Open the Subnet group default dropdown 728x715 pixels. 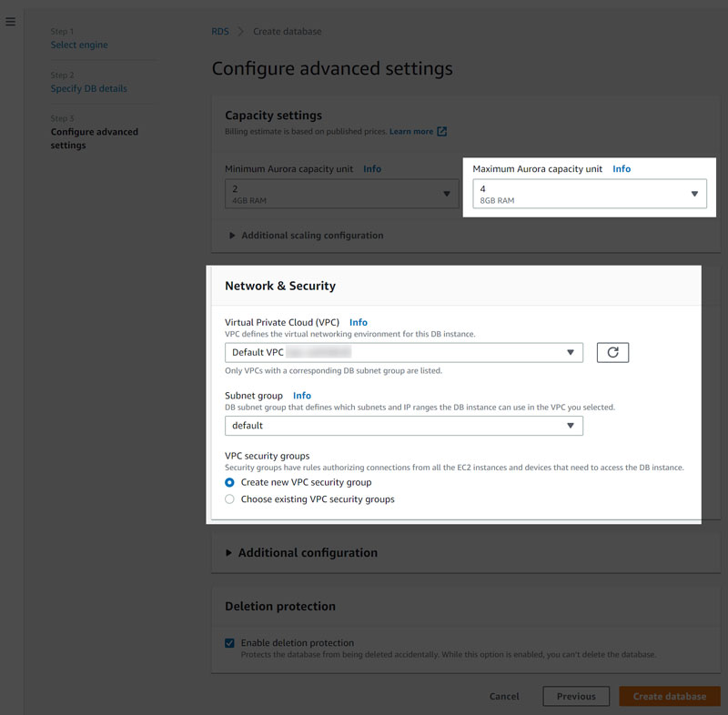point(404,426)
